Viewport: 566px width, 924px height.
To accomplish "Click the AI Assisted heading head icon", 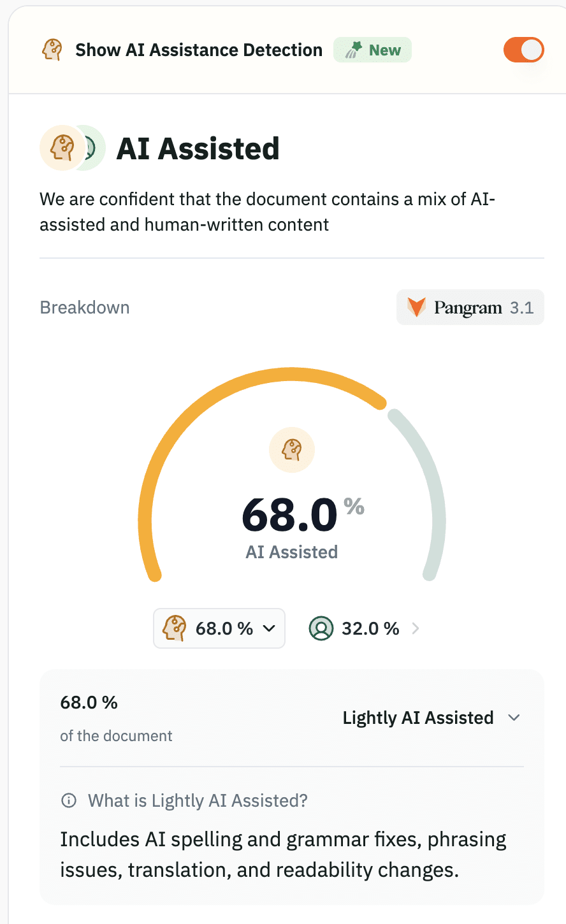I will click(61, 148).
